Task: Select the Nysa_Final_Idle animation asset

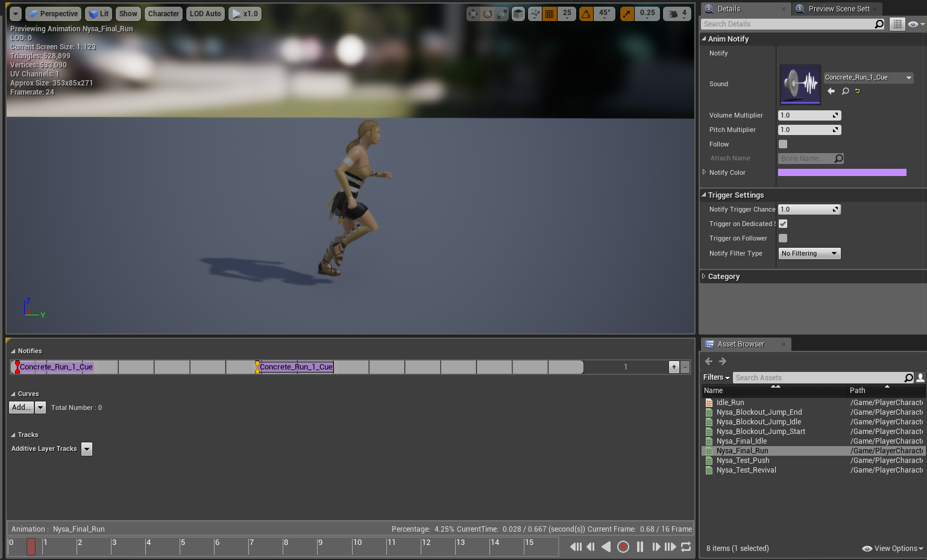Action: click(741, 441)
